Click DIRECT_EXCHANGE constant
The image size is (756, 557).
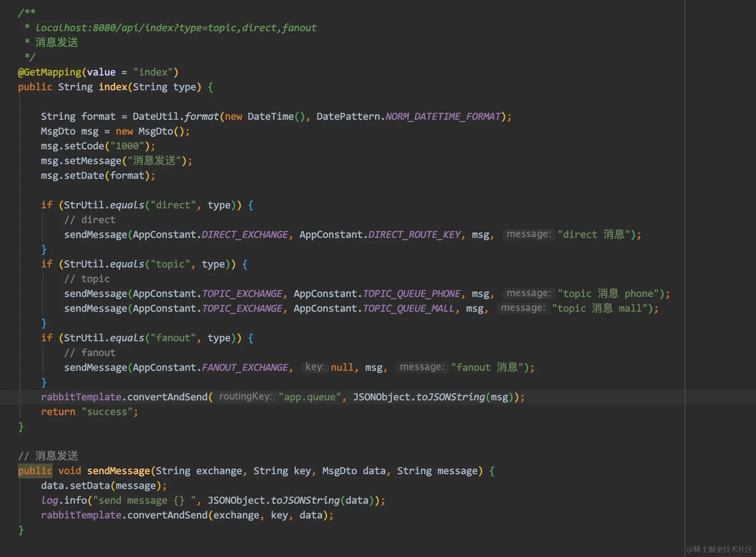[x=245, y=235]
